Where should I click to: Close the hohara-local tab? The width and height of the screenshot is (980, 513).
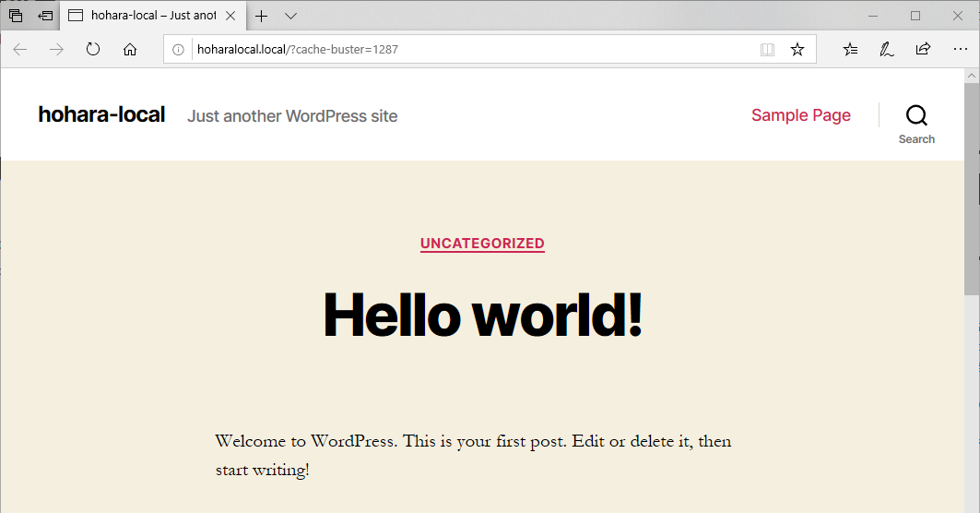230,16
